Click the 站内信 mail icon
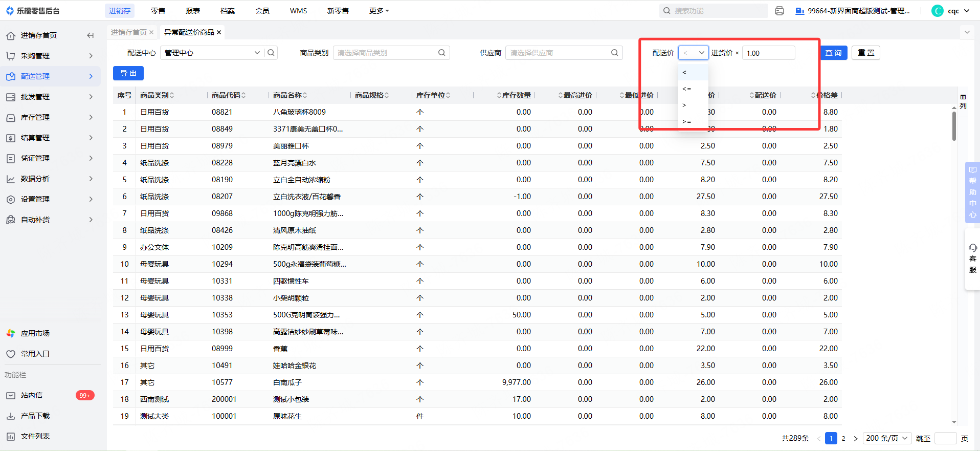This screenshot has width=980, height=451. (x=11, y=395)
